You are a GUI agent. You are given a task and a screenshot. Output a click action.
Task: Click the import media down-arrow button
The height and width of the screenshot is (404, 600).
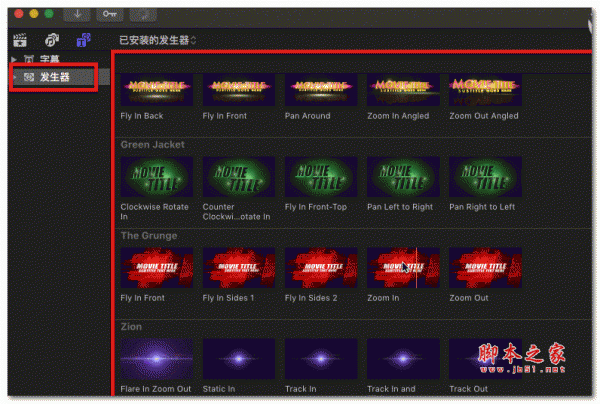coord(77,15)
